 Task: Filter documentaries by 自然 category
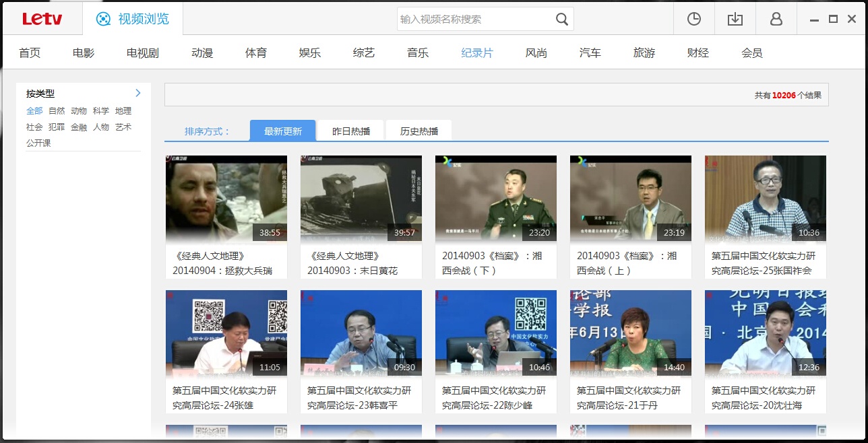[x=57, y=110]
